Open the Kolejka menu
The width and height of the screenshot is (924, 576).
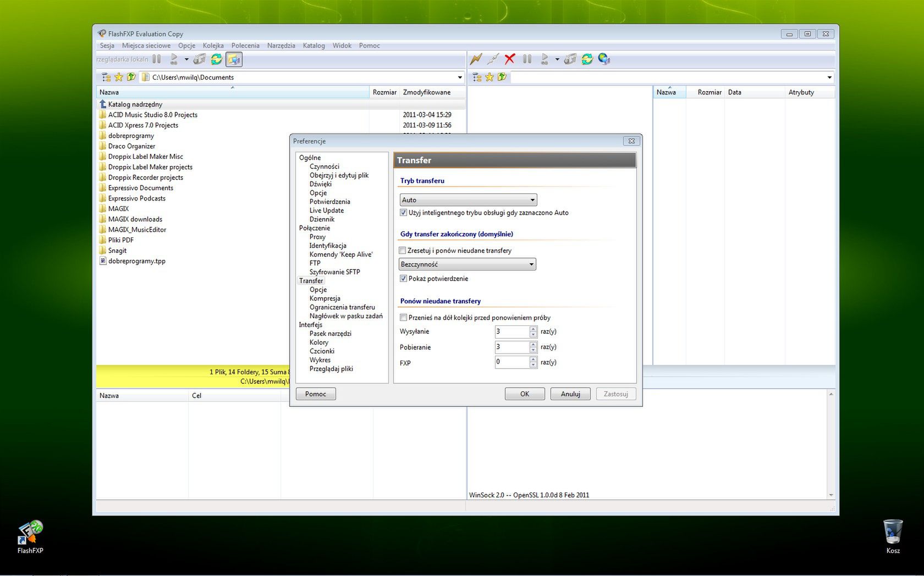pyautogui.click(x=213, y=46)
